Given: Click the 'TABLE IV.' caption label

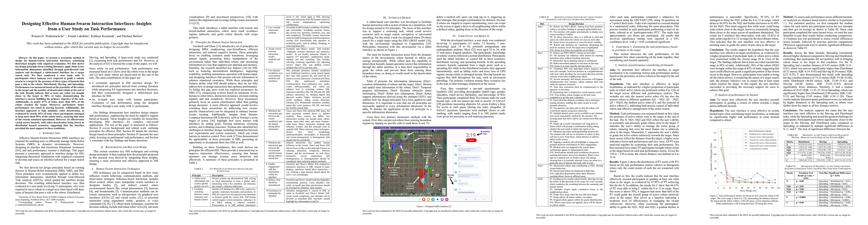Looking at the screenshot, I should pos(791,166).
